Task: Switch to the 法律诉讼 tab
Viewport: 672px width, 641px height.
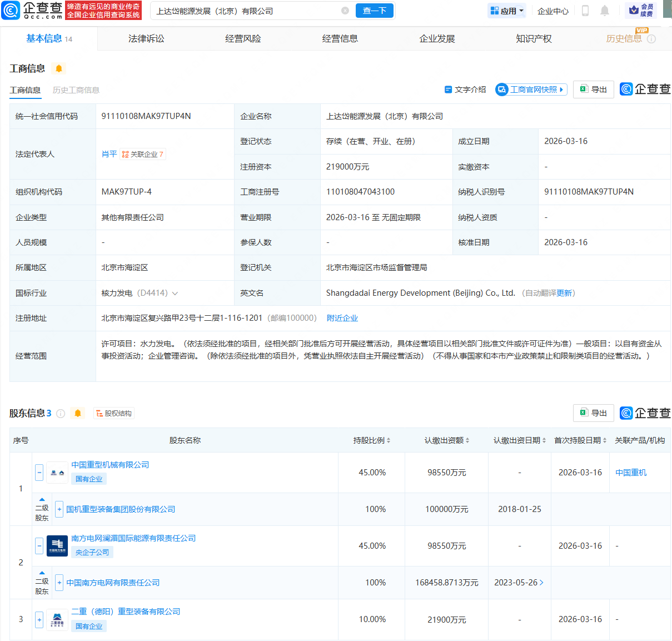Action: click(146, 38)
